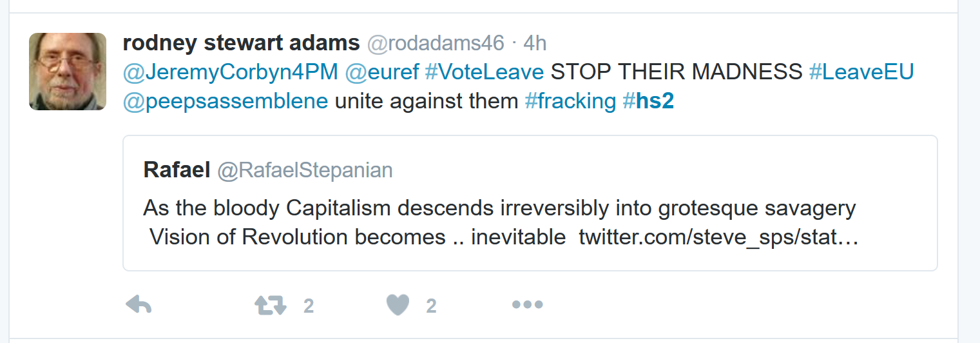980x343 pixels.
Task: Open the #fracking hashtag
Action: pos(570,101)
